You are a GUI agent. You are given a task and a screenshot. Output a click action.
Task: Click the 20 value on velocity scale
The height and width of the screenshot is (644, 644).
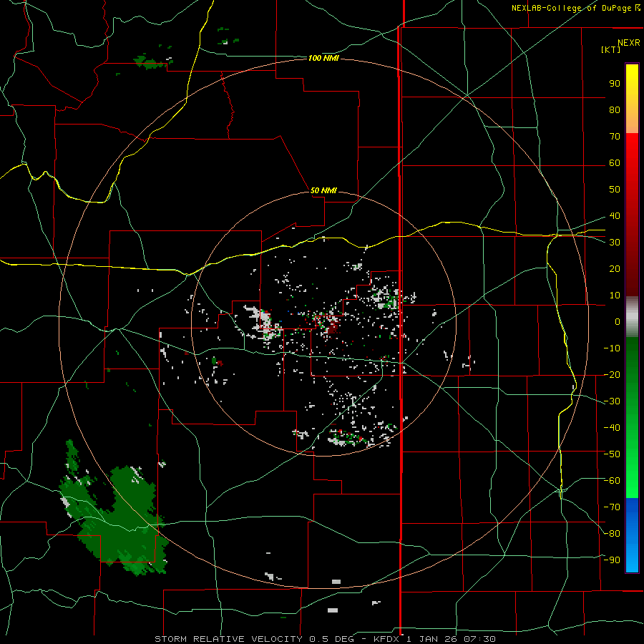615,269
